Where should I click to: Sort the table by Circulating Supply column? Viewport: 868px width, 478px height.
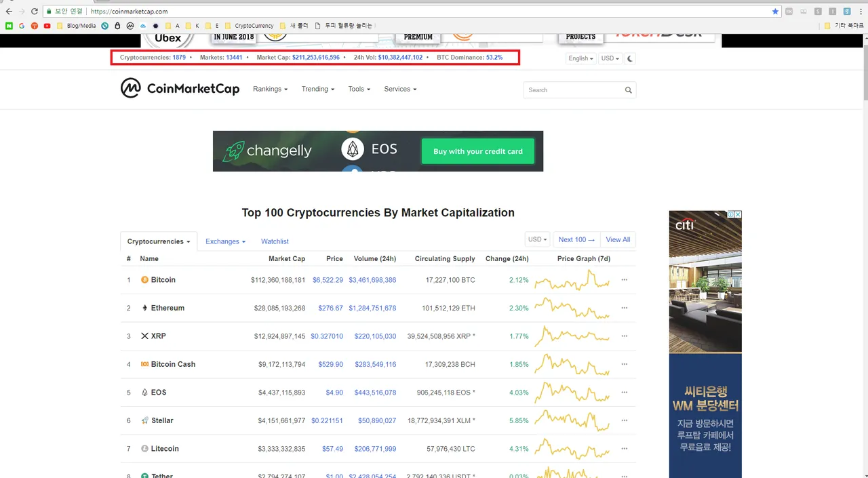(x=445, y=258)
